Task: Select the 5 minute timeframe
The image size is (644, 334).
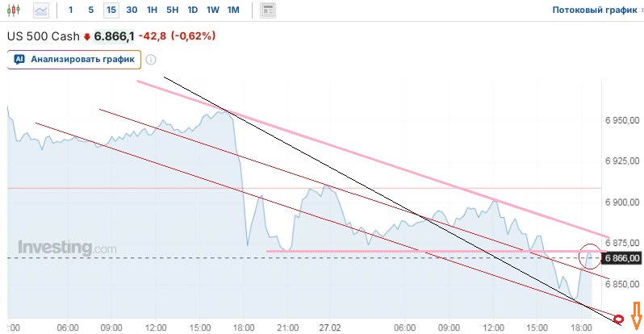Action: [90, 10]
